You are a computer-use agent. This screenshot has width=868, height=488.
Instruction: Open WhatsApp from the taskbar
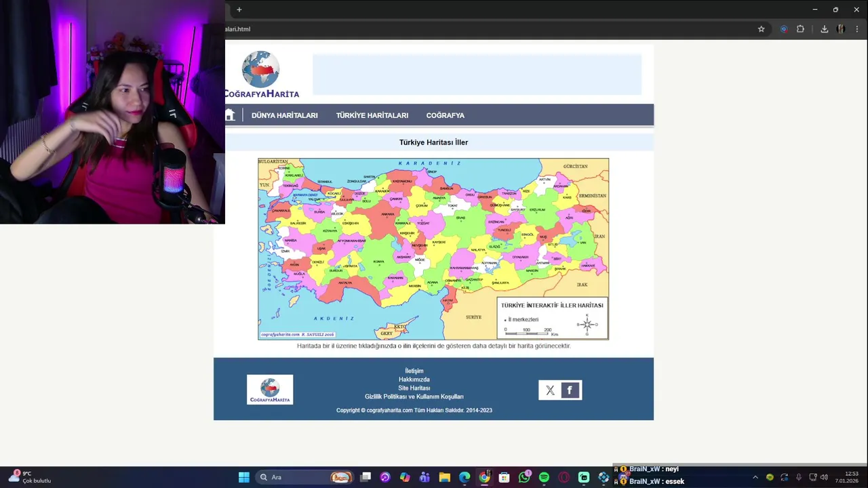click(524, 477)
